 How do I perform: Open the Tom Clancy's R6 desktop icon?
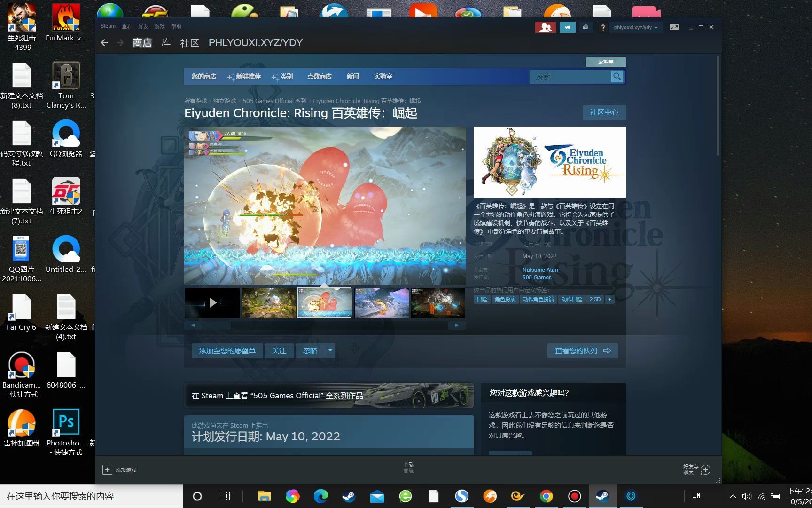66,86
